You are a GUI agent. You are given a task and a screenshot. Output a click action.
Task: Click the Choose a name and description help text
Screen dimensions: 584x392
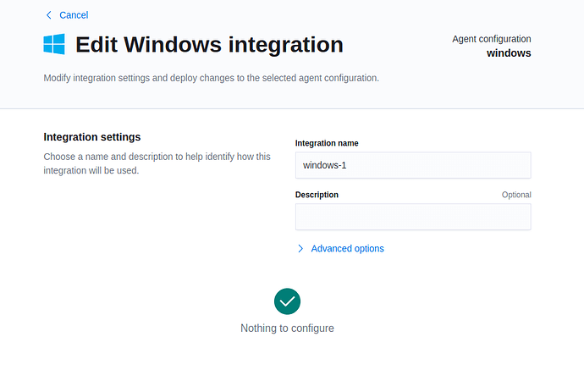pyautogui.click(x=157, y=163)
